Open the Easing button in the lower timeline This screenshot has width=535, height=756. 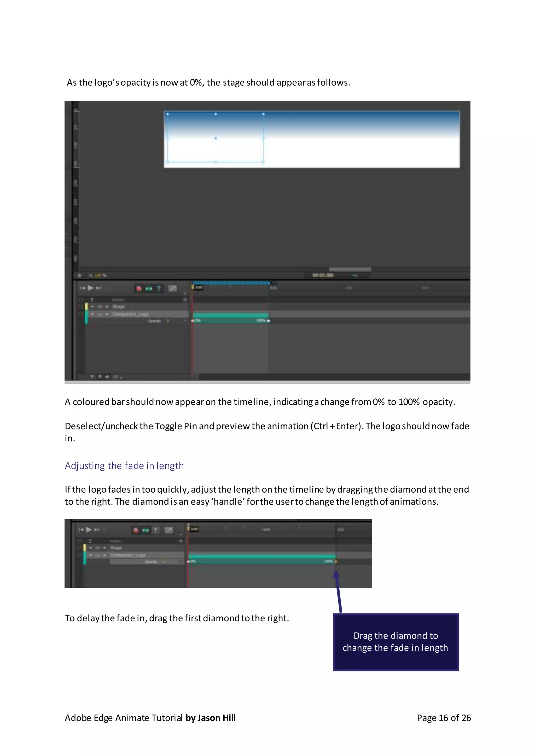169,530
